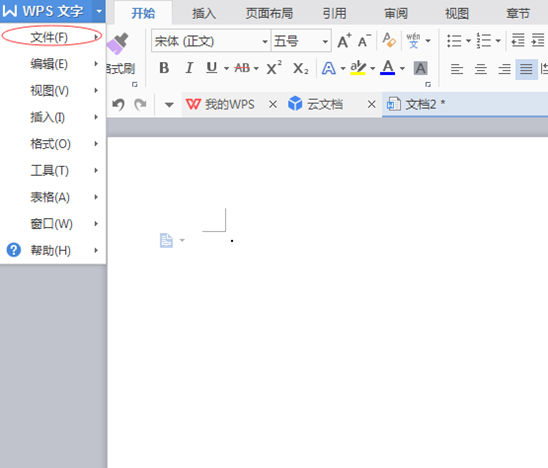Viewport: 548px width, 468px height.
Task: Click the redo arrow icon
Action: coord(140,104)
